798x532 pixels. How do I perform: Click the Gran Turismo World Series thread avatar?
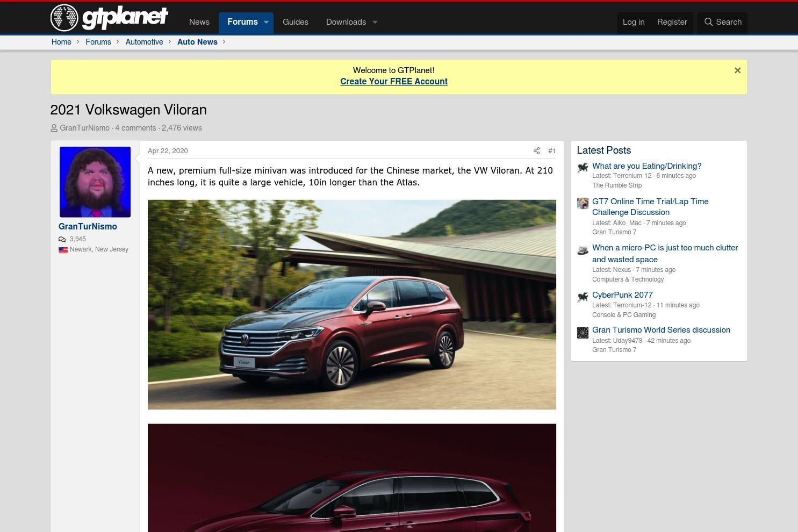point(583,333)
